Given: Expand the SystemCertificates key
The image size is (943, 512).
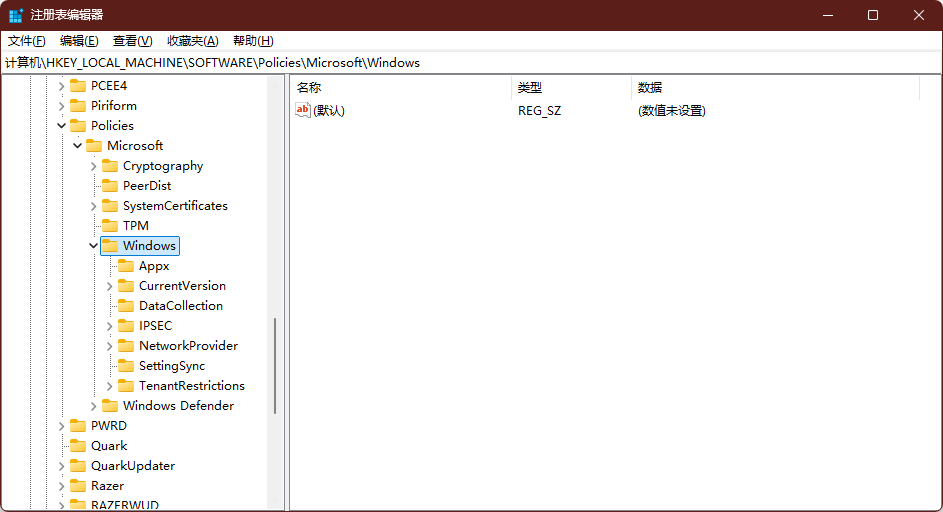Looking at the screenshot, I should [x=93, y=206].
